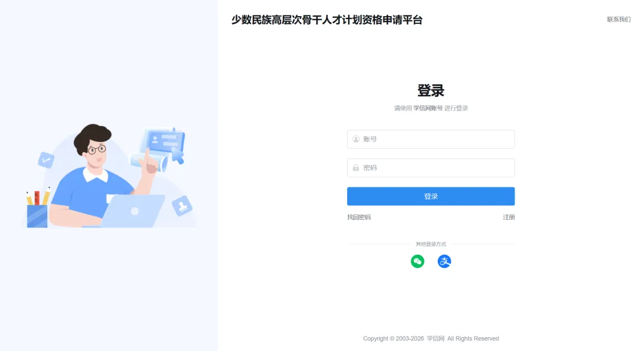Viewport: 644px width, 351px height.
Task: Click the platform title 少数民族高层次骨干人才计划资格申请平台
Action: (x=327, y=20)
